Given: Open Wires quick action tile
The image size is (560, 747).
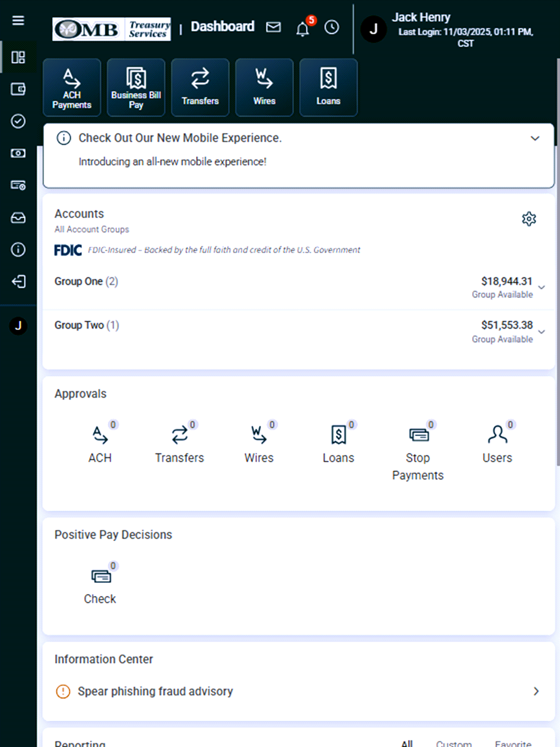Looking at the screenshot, I should coord(264,87).
